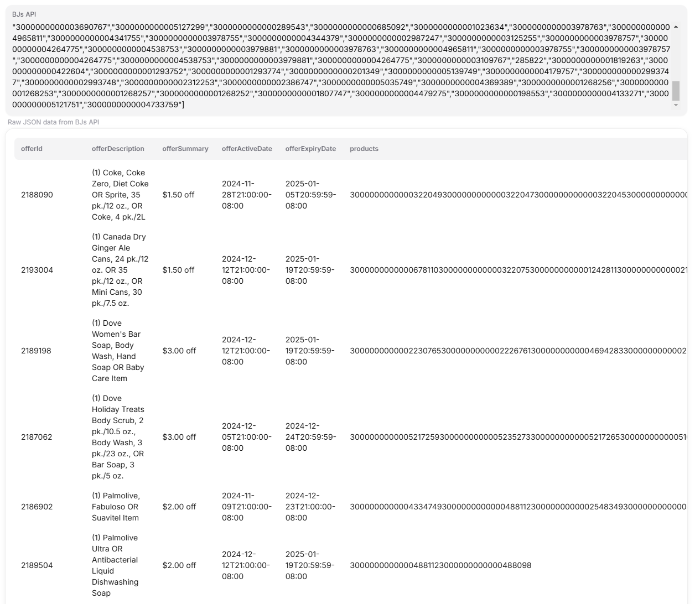Click the offerActiveDate column header
This screenshot has height=604, width=700.
coord(247,149)
